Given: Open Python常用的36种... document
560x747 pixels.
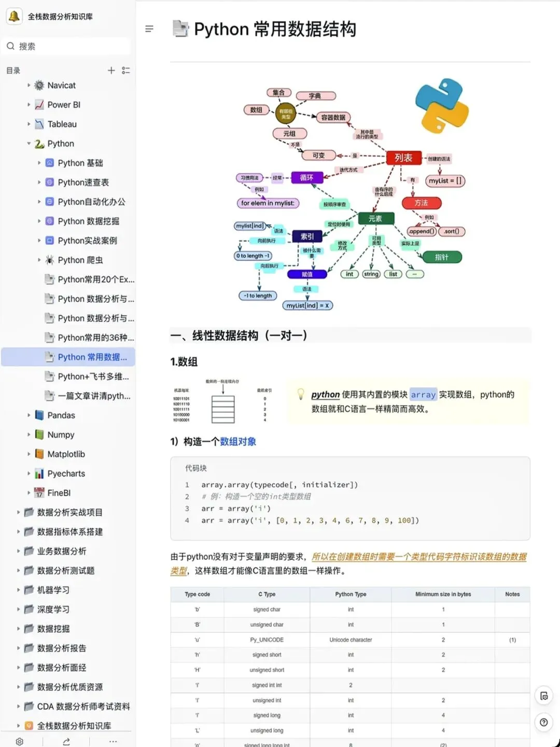Looking at the screenshot, I should click(96, 338).
